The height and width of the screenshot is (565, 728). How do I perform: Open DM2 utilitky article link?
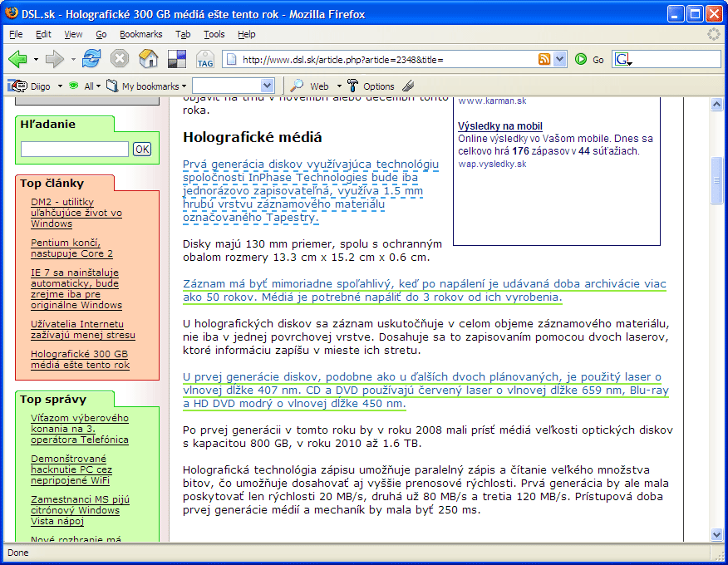(76, 213)
